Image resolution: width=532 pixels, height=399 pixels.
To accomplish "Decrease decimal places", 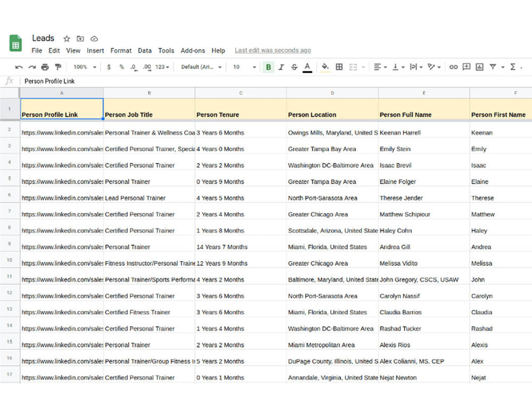I will point(134,67).
